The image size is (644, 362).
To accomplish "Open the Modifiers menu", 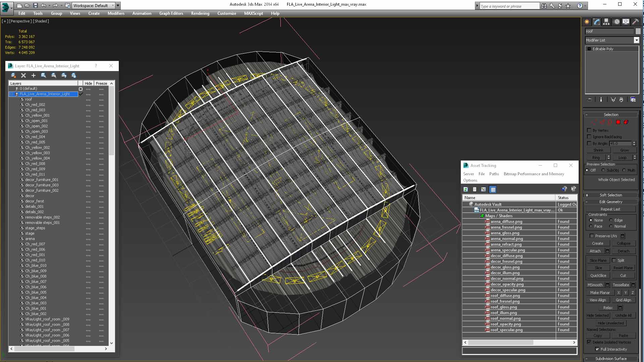I will pos(116,13).
